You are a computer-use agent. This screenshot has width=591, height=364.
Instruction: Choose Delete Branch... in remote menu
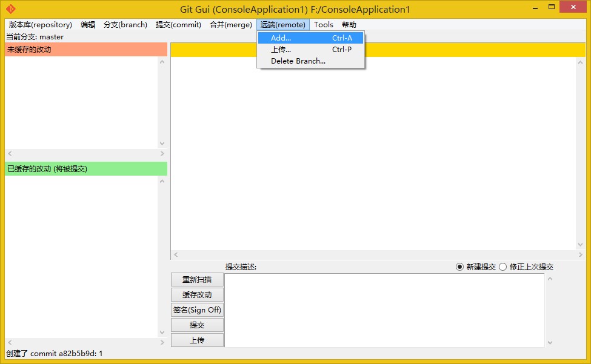[310, 61]
